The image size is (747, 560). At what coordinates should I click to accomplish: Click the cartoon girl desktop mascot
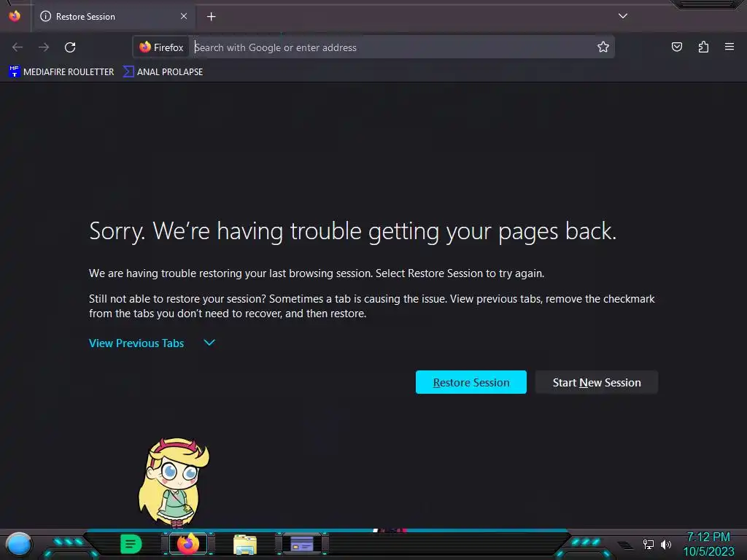point(174,483)
